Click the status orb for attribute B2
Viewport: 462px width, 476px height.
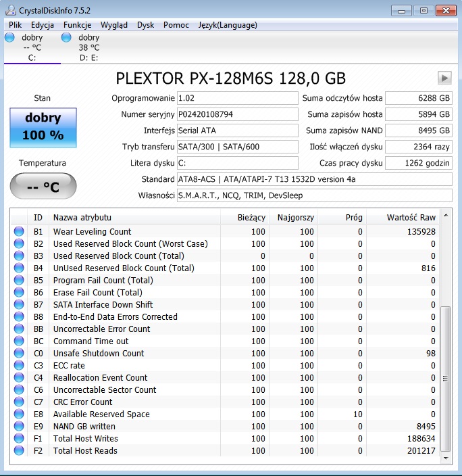(x=19, y=243)
